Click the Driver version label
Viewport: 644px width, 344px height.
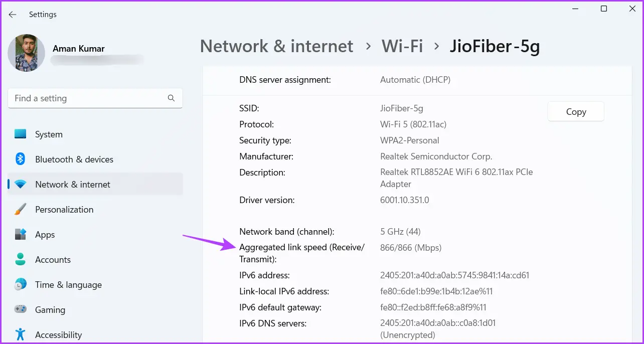click(267, 200)
